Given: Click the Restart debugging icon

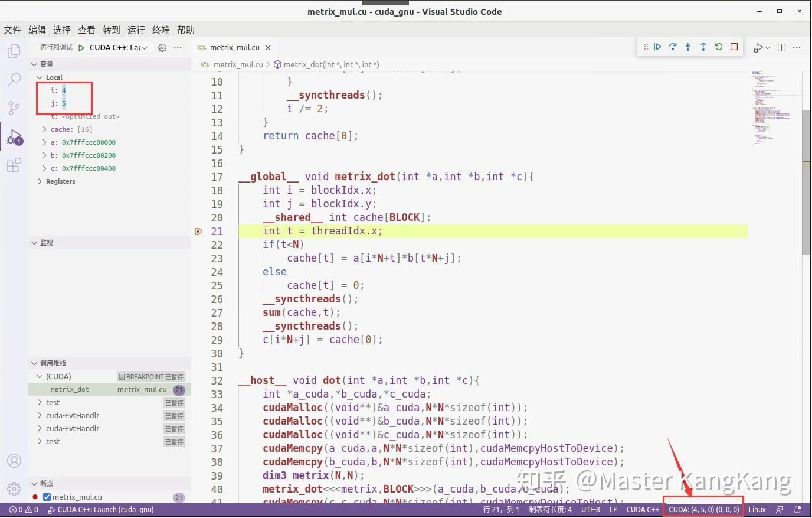Looking at the screenshot, I should click(718, 47).
